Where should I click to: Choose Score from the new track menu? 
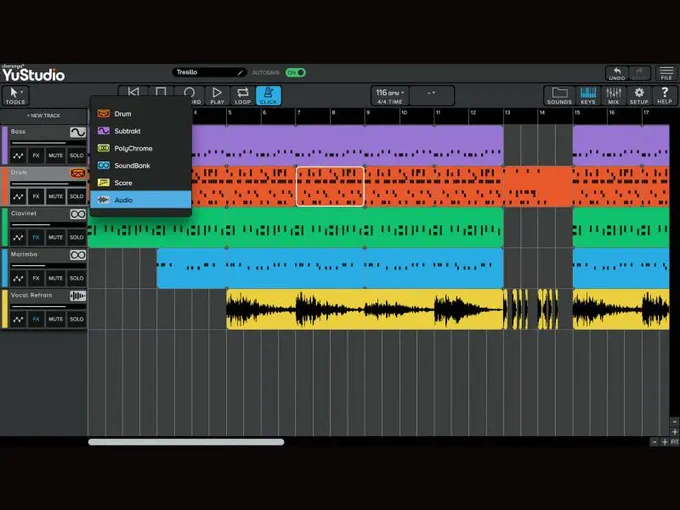pyautogui.click(x=141, y=183)
